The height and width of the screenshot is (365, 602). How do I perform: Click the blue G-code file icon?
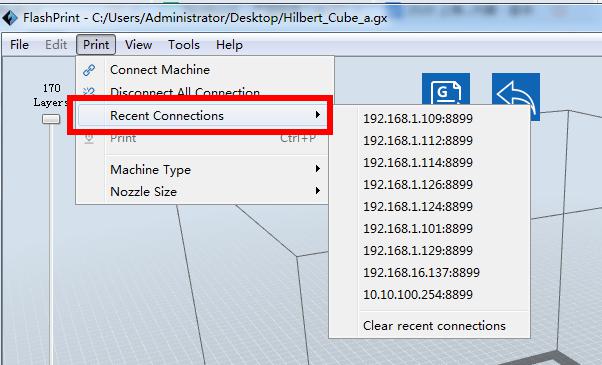(446, 89)
